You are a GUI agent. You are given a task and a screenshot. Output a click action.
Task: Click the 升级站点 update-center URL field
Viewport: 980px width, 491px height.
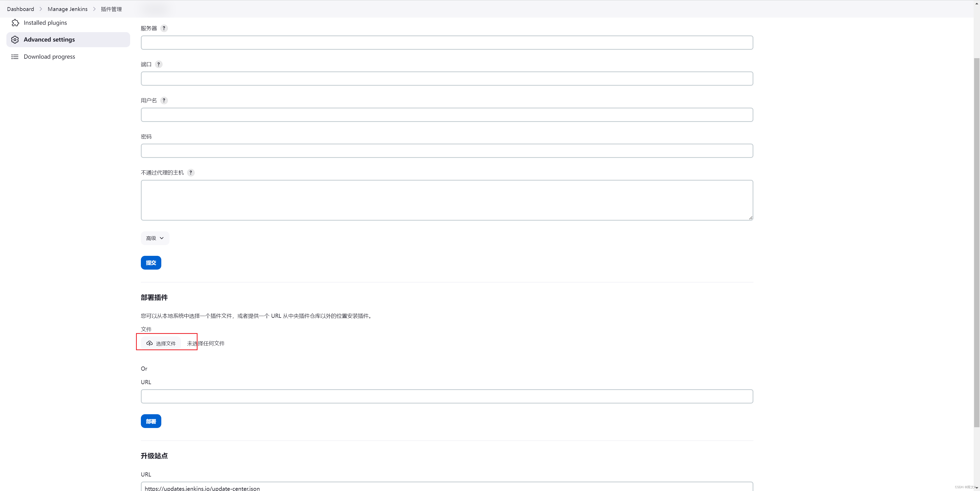click(x=447, y=486)
